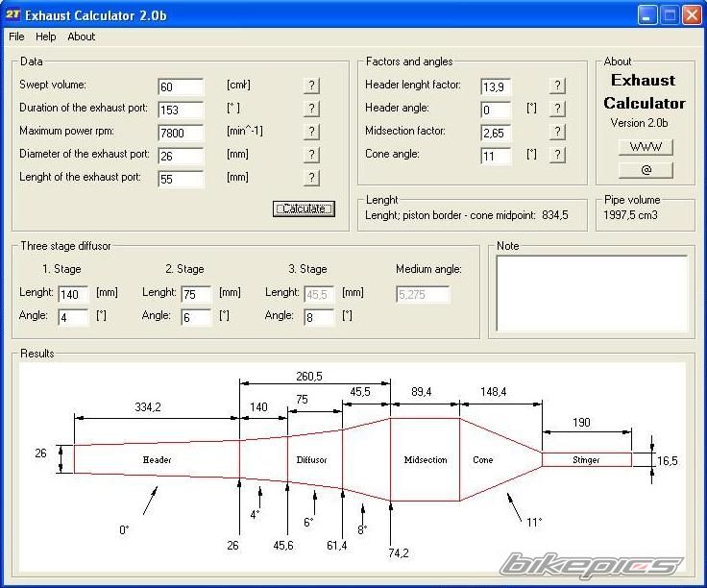Show help for Diameter of the exhaust port
Screen dimensions: 707x588
pyautogui.click(x=311, y=155)
